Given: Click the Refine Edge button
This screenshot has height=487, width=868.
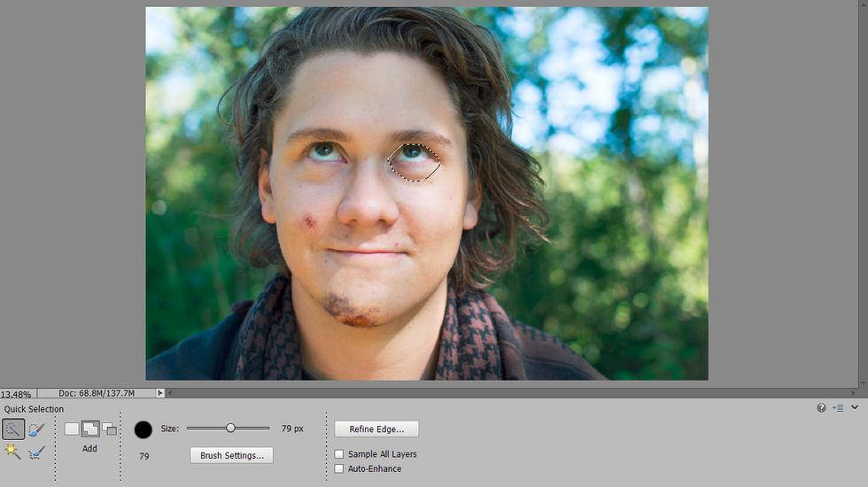Looking at the screenshot, I should (376, 429).
